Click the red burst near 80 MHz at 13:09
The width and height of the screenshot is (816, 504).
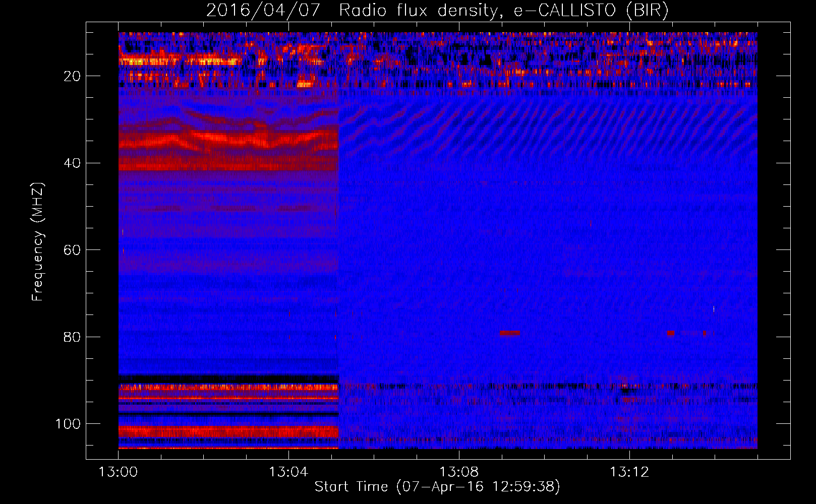(510, 333)
